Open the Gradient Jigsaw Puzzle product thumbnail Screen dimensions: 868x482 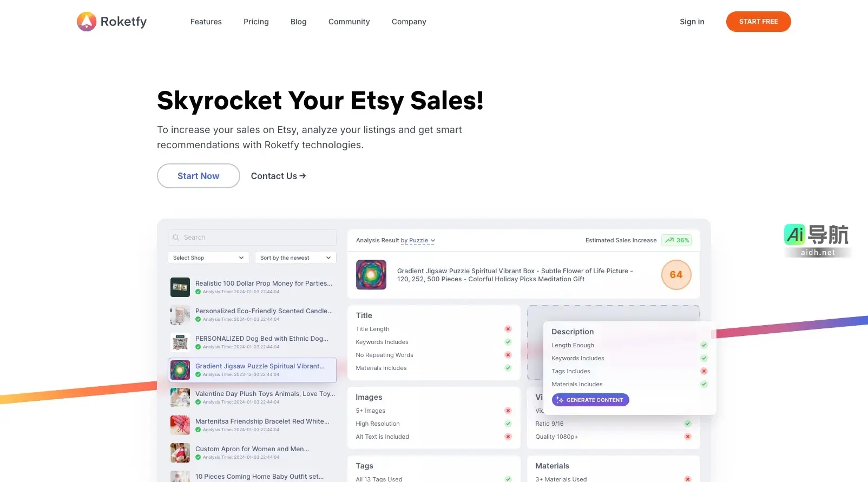pyautogui.click(x=371, y=275)
